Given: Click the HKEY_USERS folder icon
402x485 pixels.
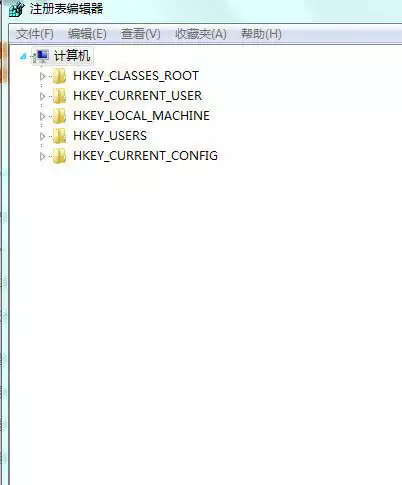Looking at the screenshot, I should [x=59, y=136].
